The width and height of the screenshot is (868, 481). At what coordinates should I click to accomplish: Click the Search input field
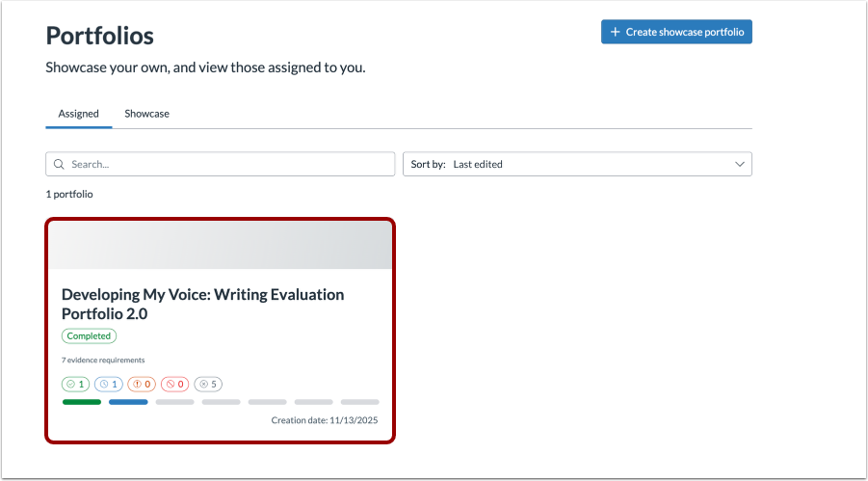click(x=221, y=164)
